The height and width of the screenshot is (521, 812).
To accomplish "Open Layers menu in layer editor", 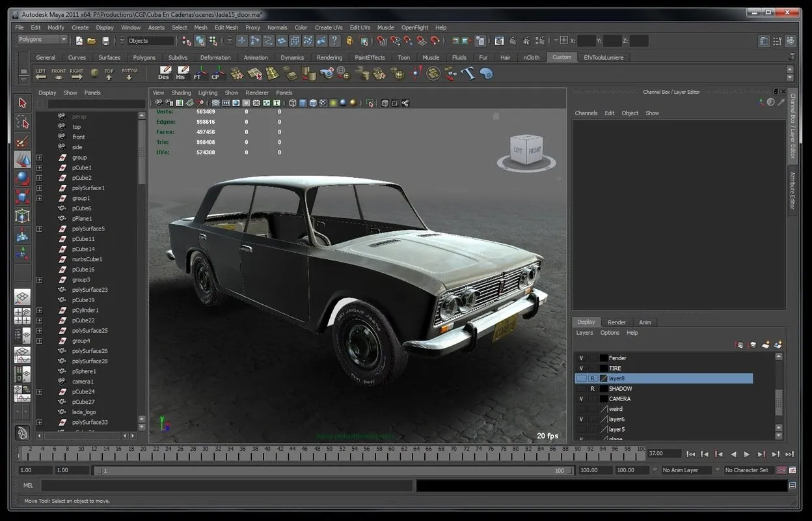I will point(584,333).
